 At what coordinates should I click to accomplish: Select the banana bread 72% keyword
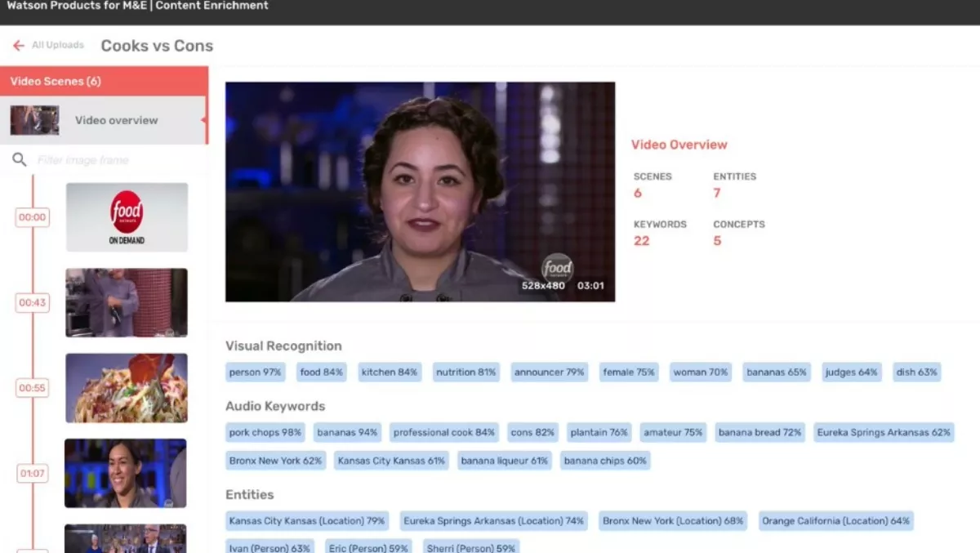(x=760, y=433)
